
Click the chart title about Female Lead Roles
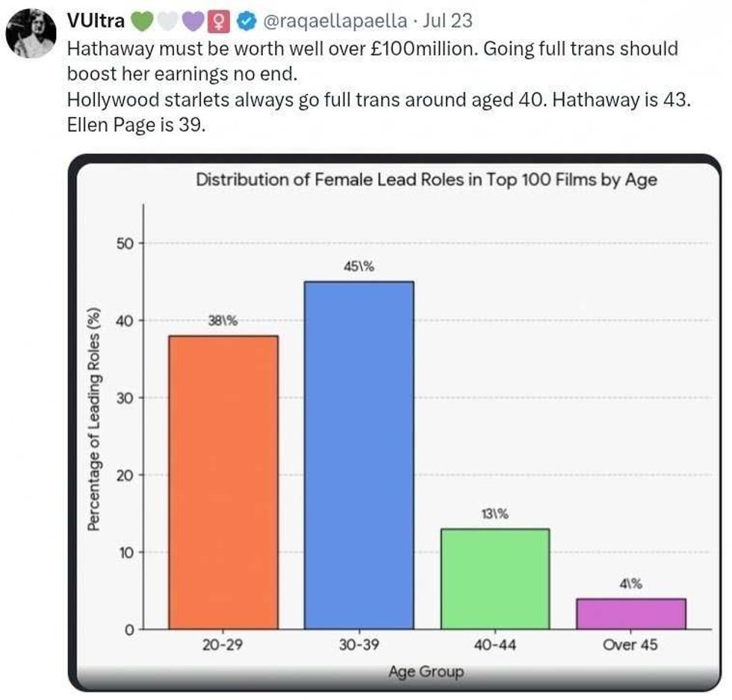427,180
